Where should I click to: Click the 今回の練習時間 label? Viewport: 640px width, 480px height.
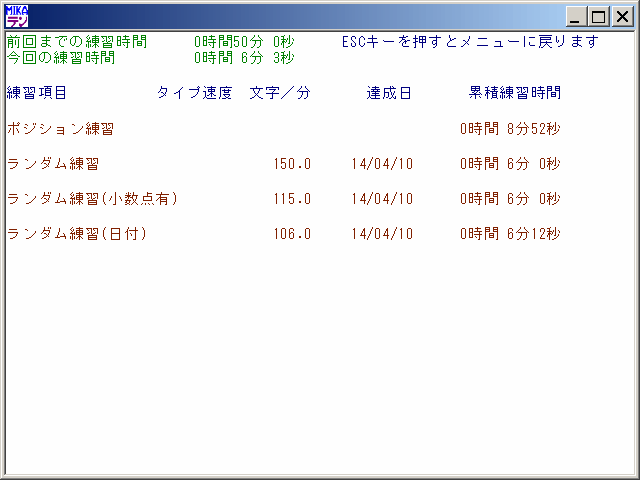click(60, 58)
